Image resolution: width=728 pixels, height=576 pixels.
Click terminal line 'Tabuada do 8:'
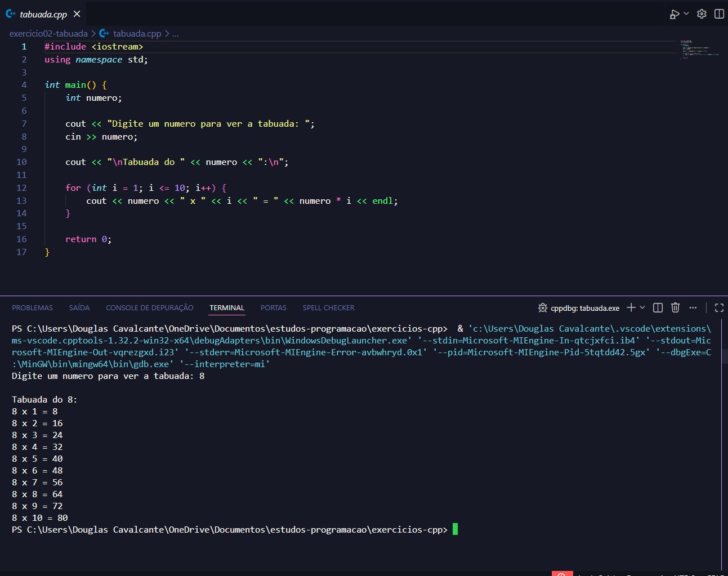44,400
